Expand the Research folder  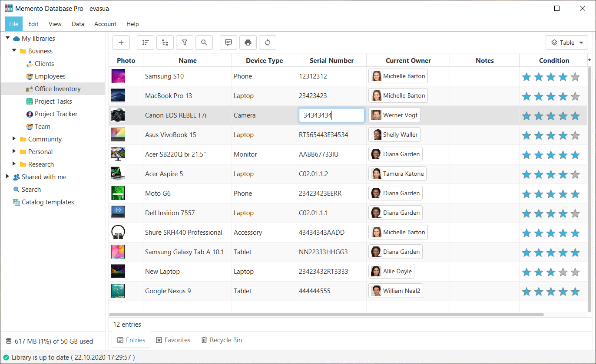14,164
